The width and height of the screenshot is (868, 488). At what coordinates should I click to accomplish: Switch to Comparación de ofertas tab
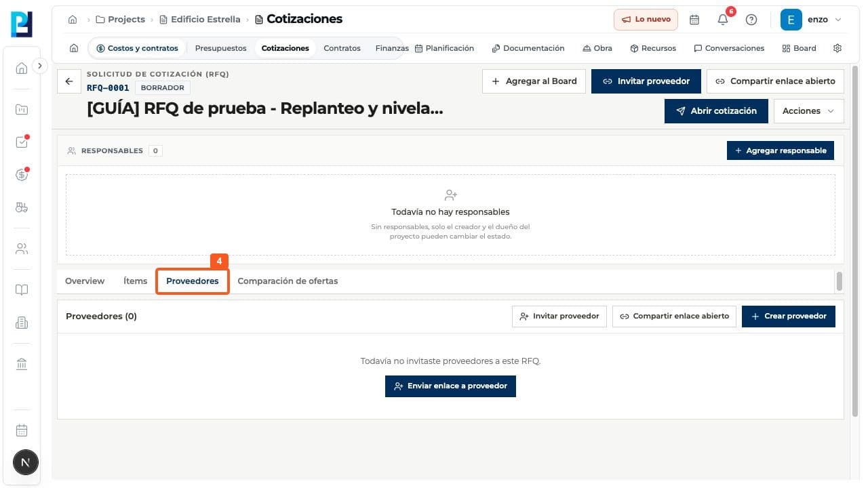288,281
